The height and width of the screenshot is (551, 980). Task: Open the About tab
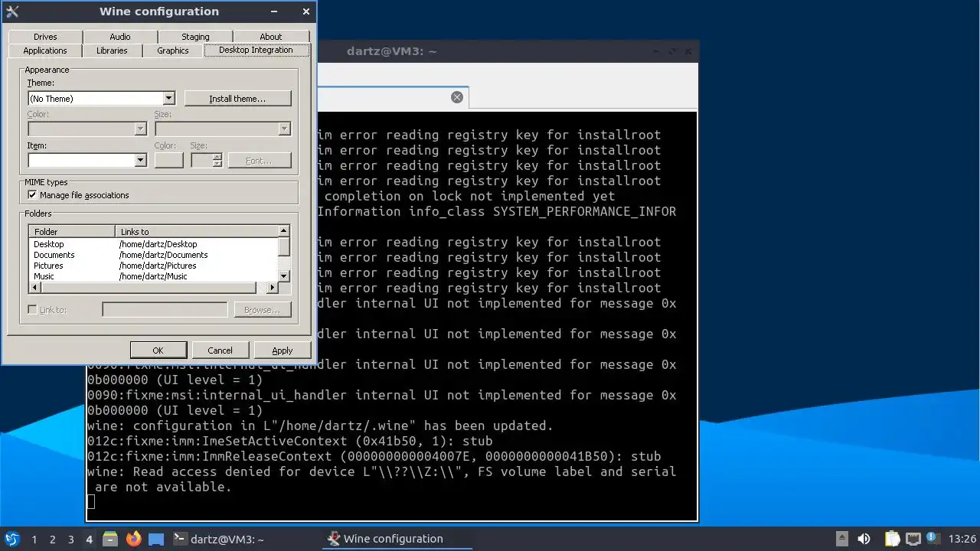tap(270, 37)
